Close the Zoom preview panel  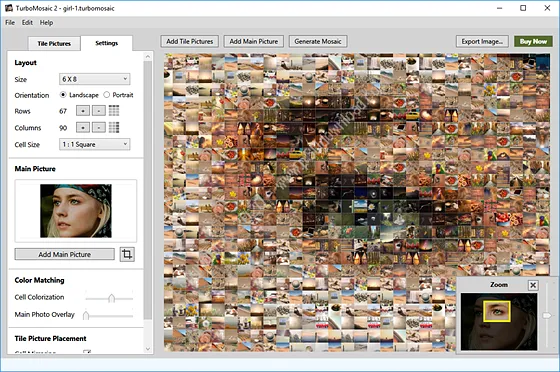click(533, 285)
